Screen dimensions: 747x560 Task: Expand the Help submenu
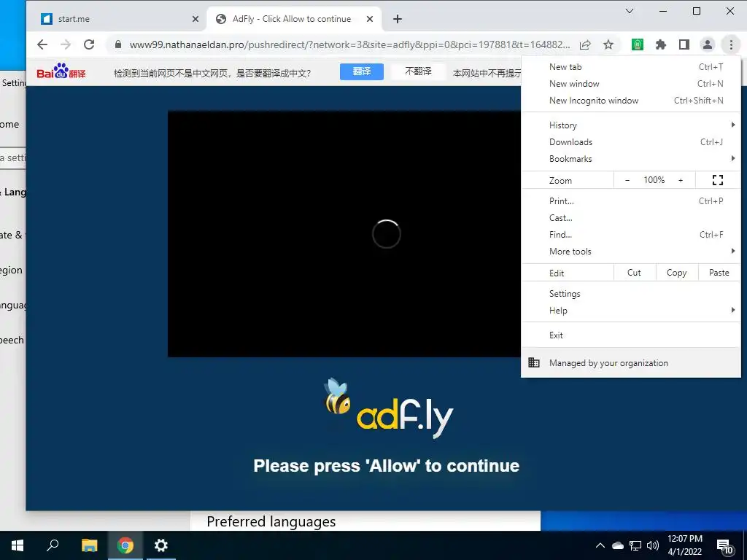click(631, 311)
